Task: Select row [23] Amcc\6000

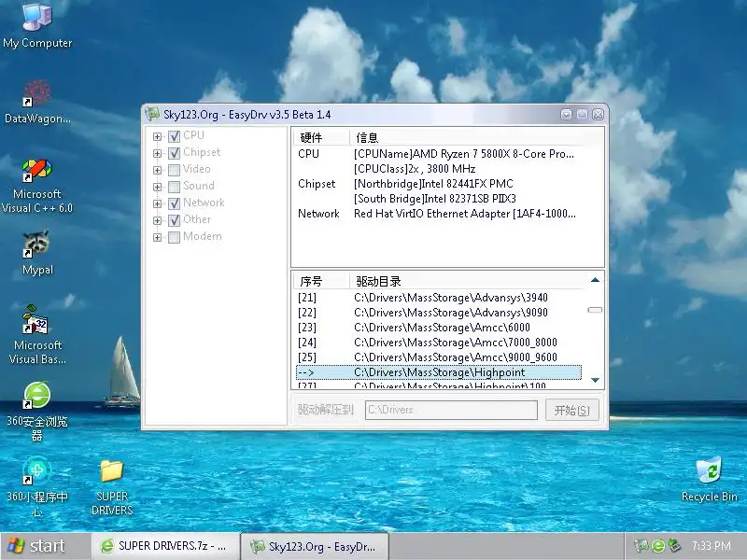Action: pyautogui.click(x=438, y=328)
